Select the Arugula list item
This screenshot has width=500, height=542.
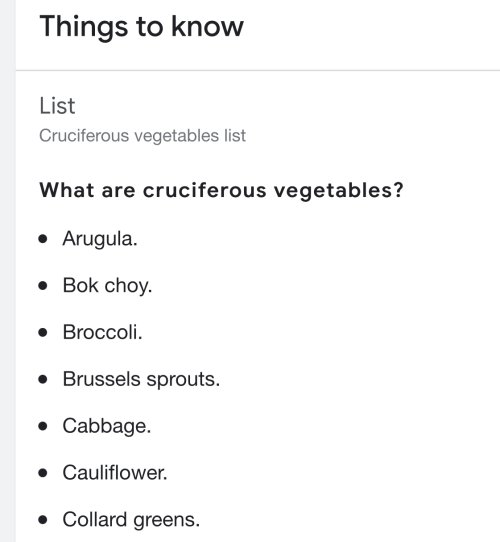[x=100, y=239]
